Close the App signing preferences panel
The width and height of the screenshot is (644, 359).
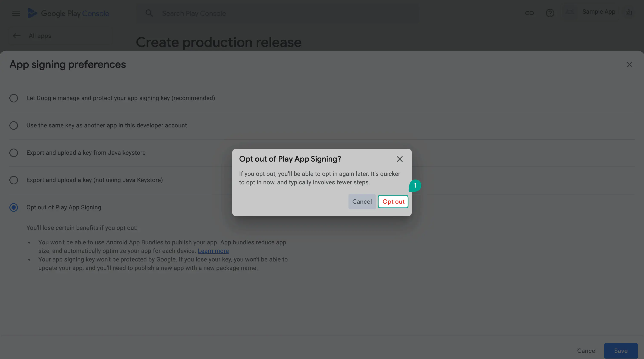point(629,64)
